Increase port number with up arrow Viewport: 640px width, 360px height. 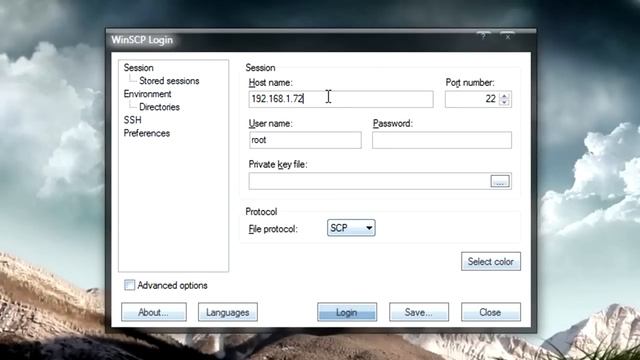[x=504, y=96]
